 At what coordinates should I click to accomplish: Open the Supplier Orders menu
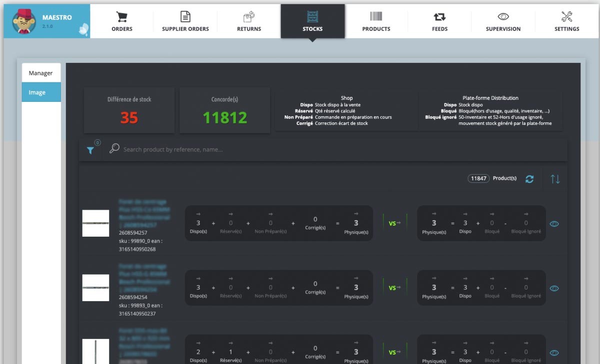pyautogui.click(x=185, y=21)
